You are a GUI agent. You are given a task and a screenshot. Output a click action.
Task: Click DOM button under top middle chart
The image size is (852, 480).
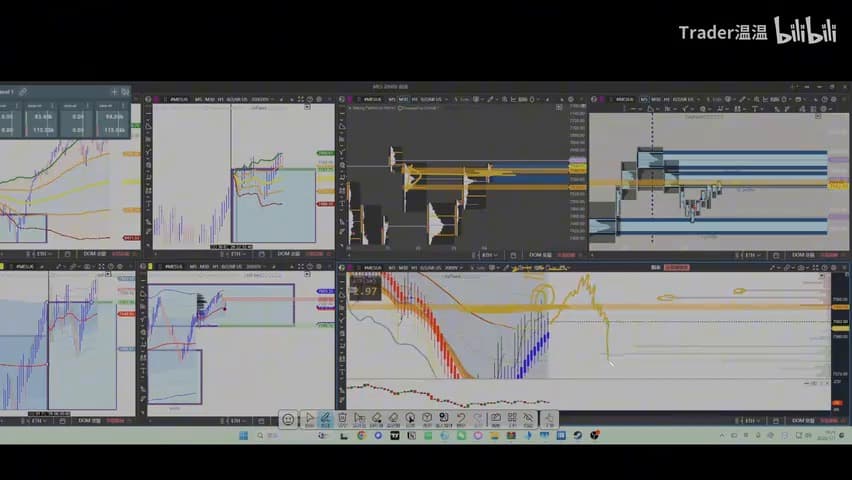[x=541, y=255]
